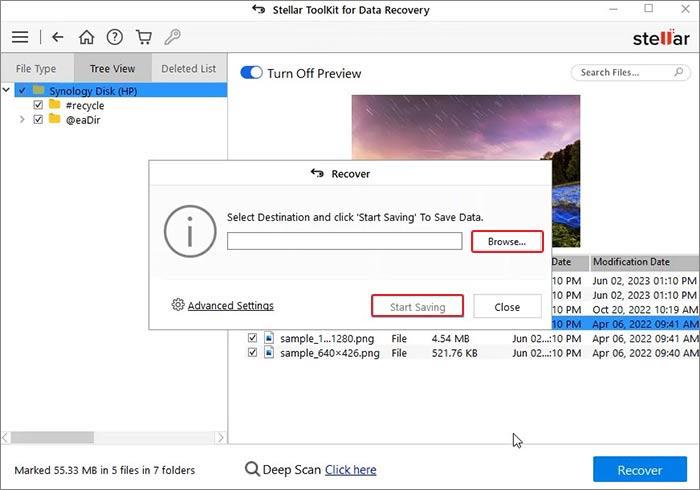Image resolution: width=700 pixels, height=490 pixels.
Task: Expand the @eaDir folder node
Action: tap(22, 119)
